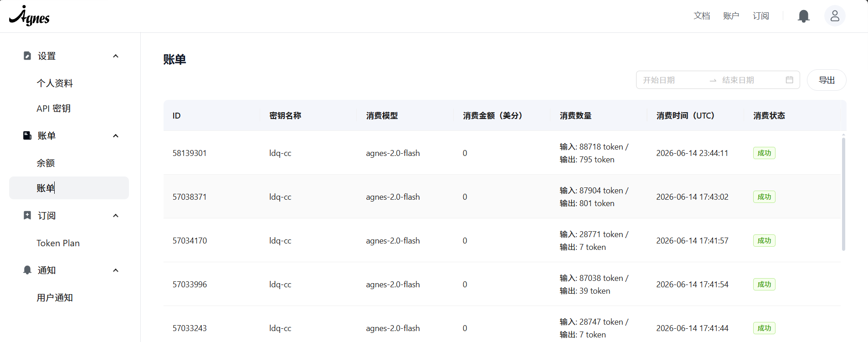Screen dimensions: 868x342
Task: Click 成功 status tag for ID 58139301
Action: coord(764,153)
